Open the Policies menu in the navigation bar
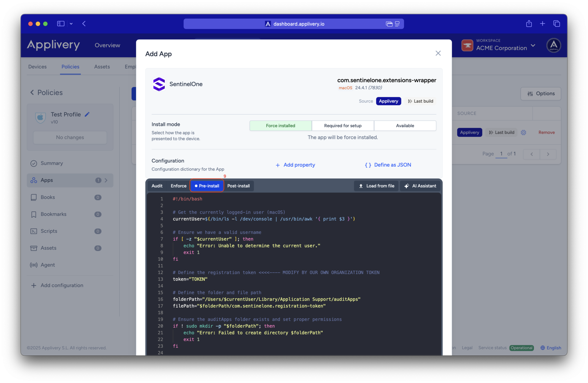 tap(70, 66)
